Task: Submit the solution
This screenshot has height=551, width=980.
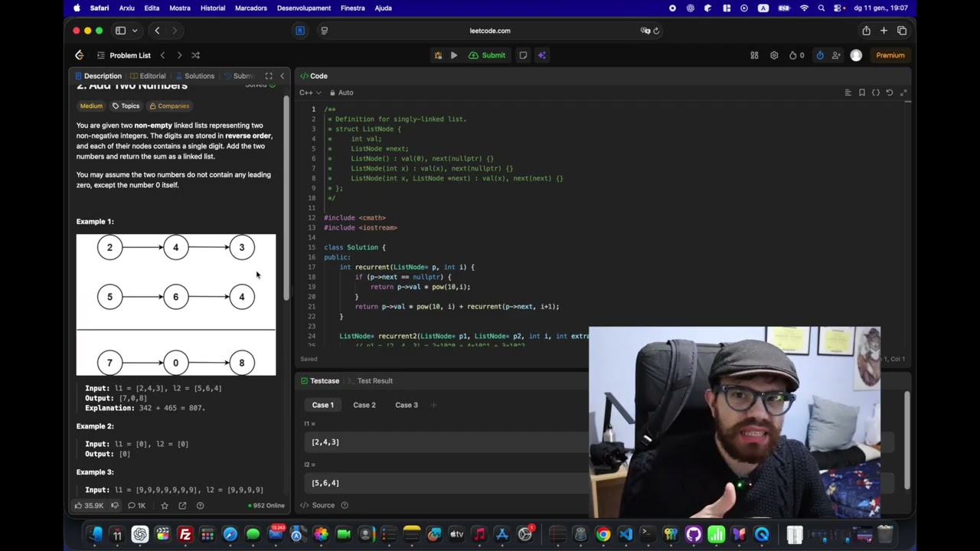Action: pos(487,55)
